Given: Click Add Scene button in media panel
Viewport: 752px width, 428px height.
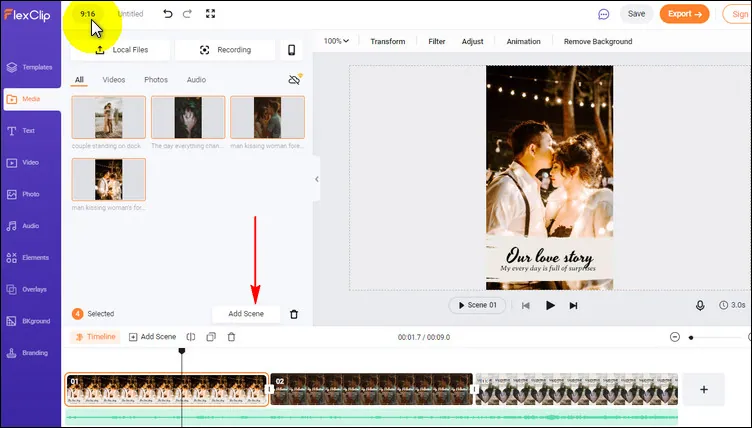Looking at the screenshot, I should [246, 314].
